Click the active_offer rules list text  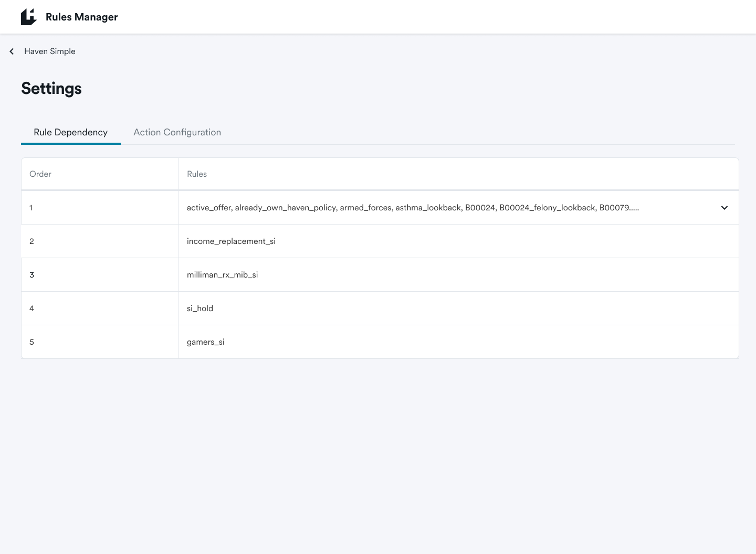412,208
